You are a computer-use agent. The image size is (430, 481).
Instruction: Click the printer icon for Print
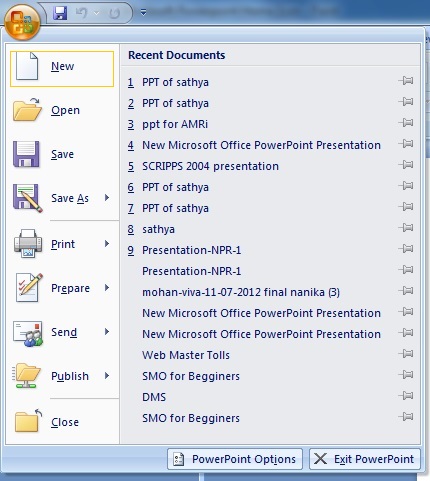click(28, 243)
